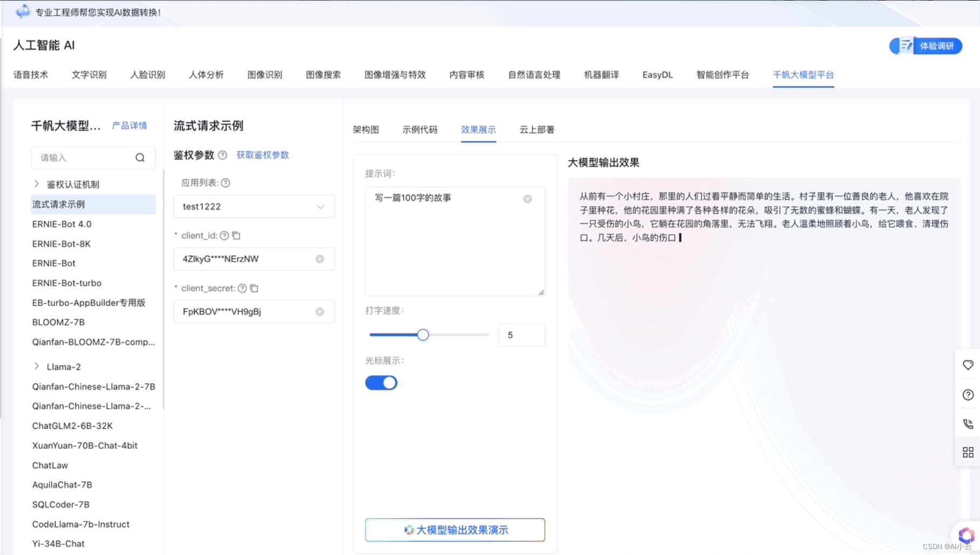Select 千帆大模型平台 navigation item

(803, 75)
